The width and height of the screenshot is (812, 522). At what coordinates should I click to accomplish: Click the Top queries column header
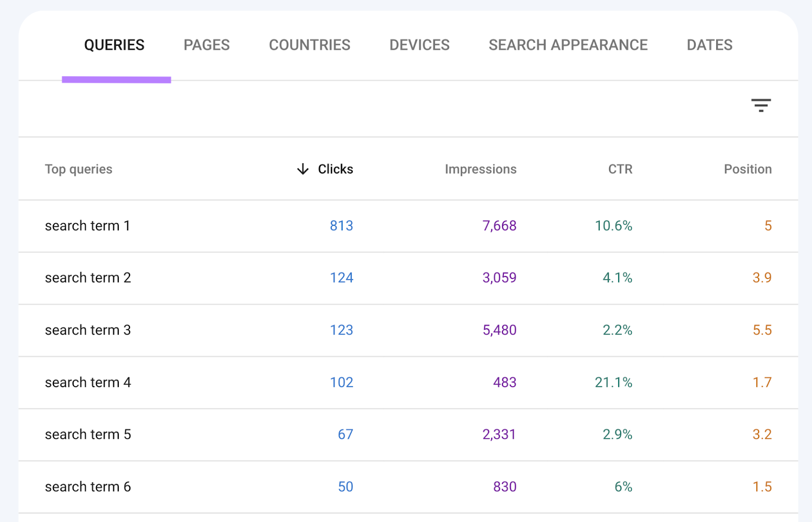tap(79, 169)
